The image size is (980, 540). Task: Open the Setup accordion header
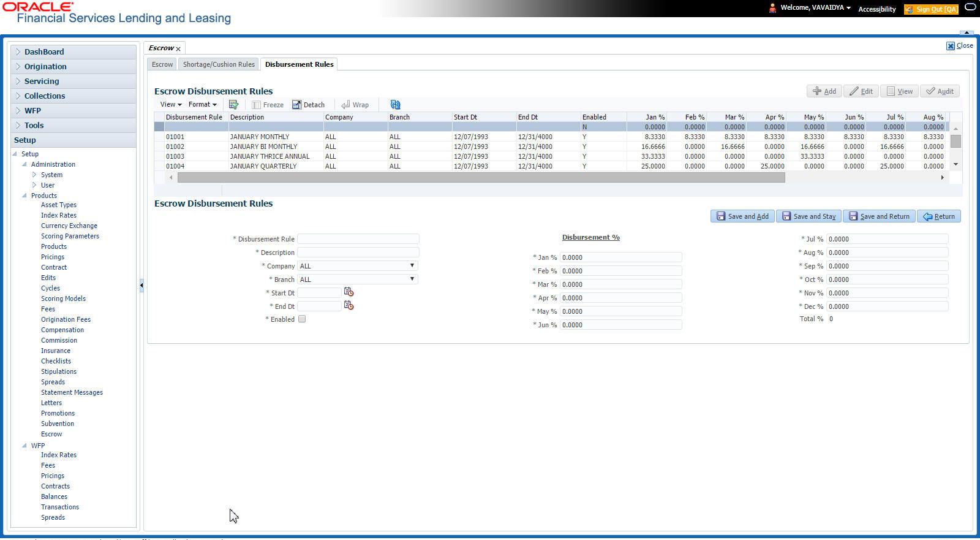pos(73,140)
